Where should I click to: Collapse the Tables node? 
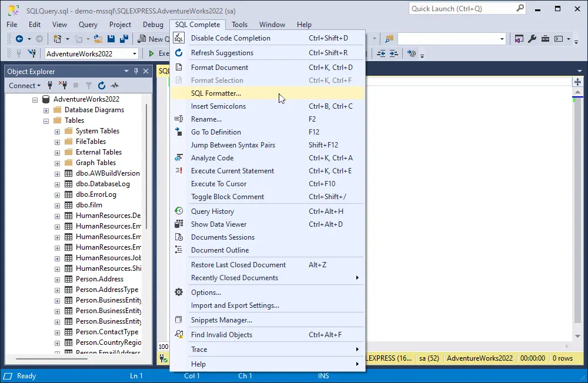click(x=46, y=120)
